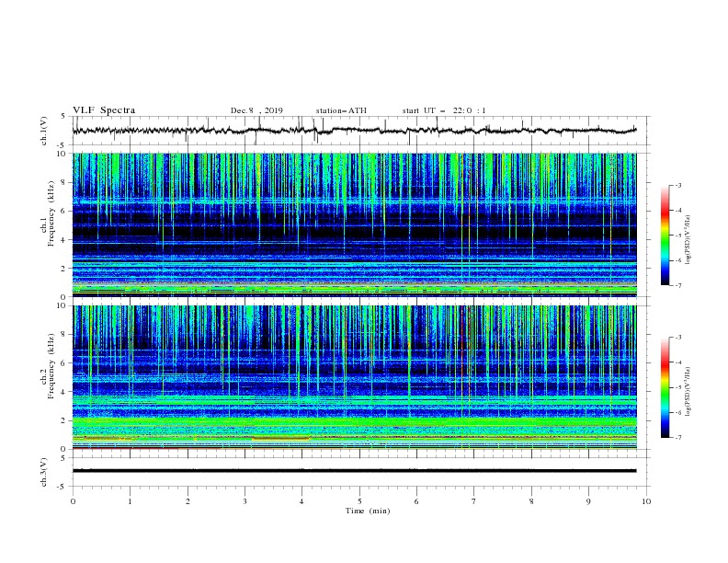Click the "VLF Spectra" plot title
This screenshot has height=563, width=728.
pos(104,110)
